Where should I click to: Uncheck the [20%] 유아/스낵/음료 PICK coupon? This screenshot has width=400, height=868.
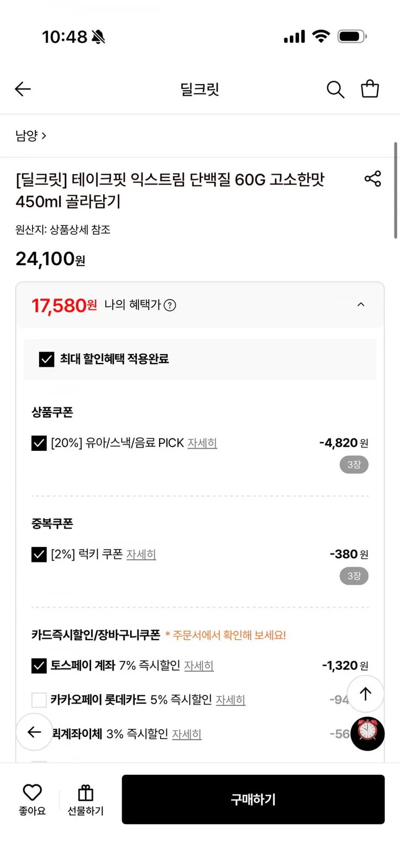pyautogui.click(x=39, y=443)
